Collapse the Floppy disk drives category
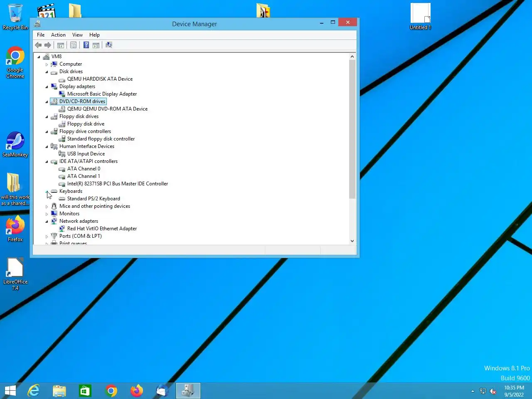The image size is (532, 399). pyautogui.click(x=47, y=117)
